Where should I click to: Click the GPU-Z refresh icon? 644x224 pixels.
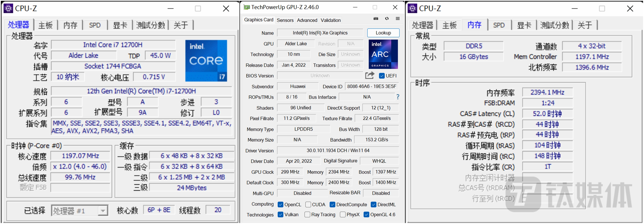pos(387,19)
